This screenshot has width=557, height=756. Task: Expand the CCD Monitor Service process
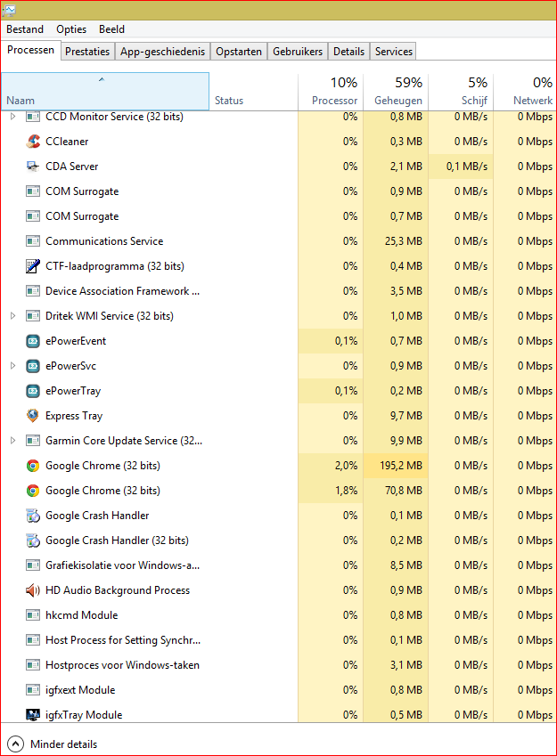12,117
